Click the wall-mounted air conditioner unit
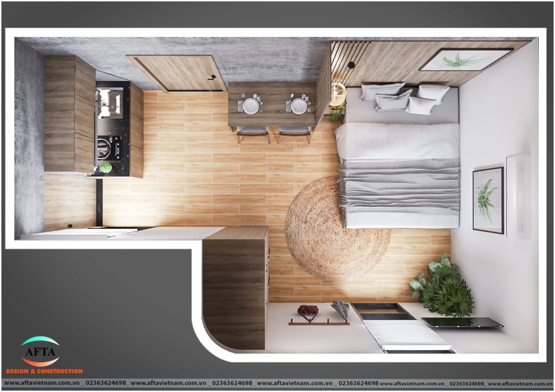Viewport: 555px width, 392px height. coord(519,196)
